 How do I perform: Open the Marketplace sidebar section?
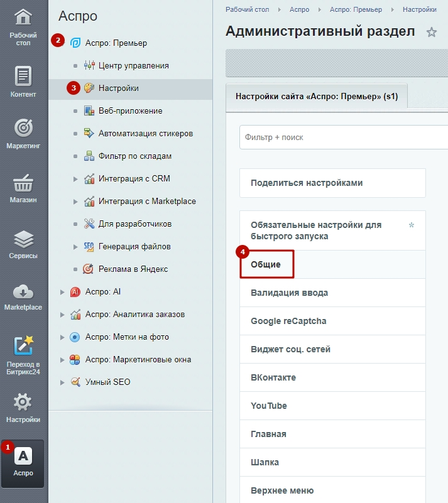coord(23,298)
